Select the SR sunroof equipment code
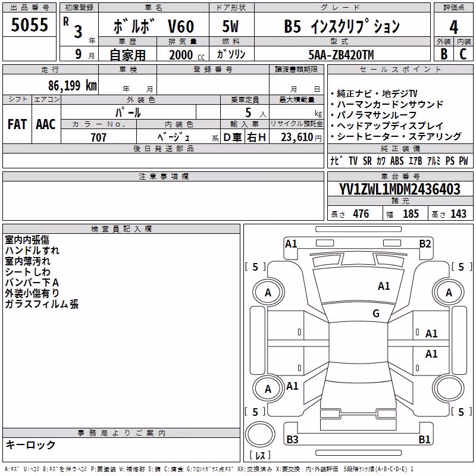The image size is (476, 476). (x=367, y=161)
